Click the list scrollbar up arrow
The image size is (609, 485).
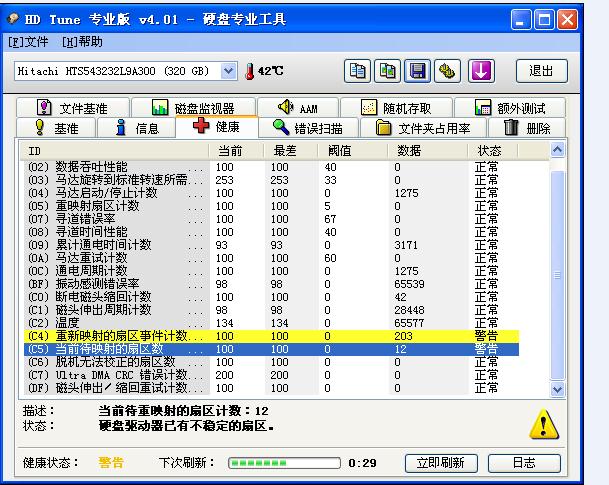[x=557, y=150]
